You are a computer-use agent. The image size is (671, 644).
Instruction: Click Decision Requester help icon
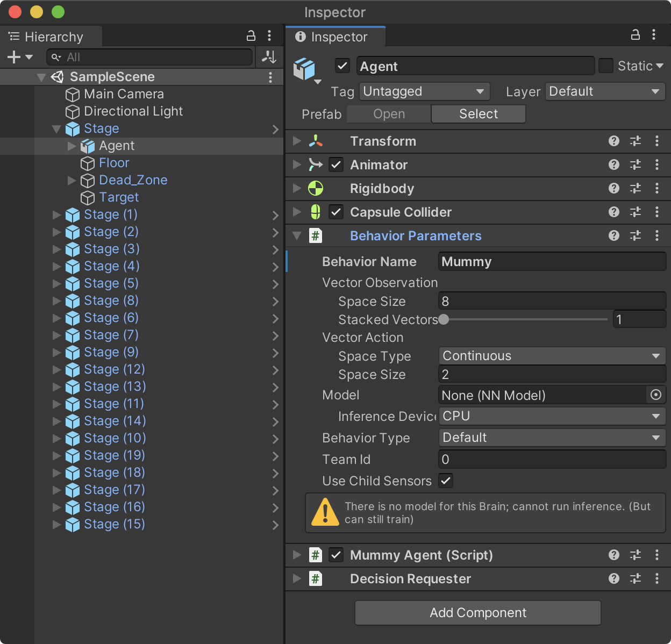tap(614, 578)
